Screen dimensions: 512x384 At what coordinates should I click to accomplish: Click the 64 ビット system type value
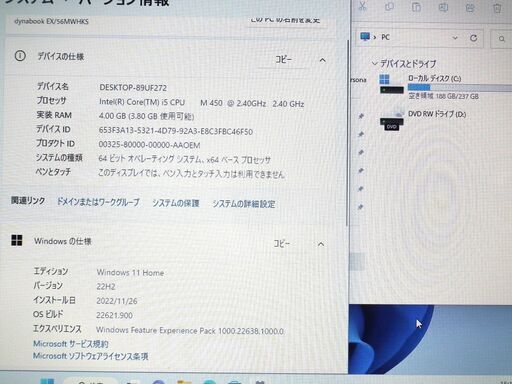click(x=184, y=160)
